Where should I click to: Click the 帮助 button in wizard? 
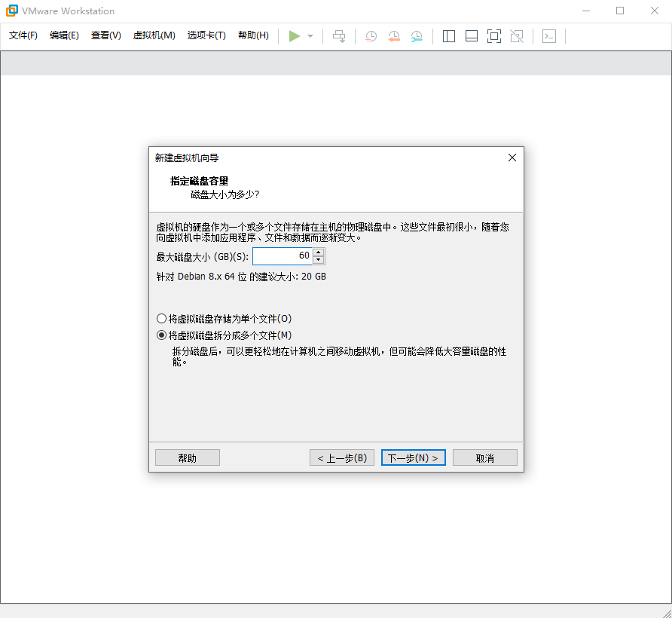pyautogui.click(x=188, y=457)
